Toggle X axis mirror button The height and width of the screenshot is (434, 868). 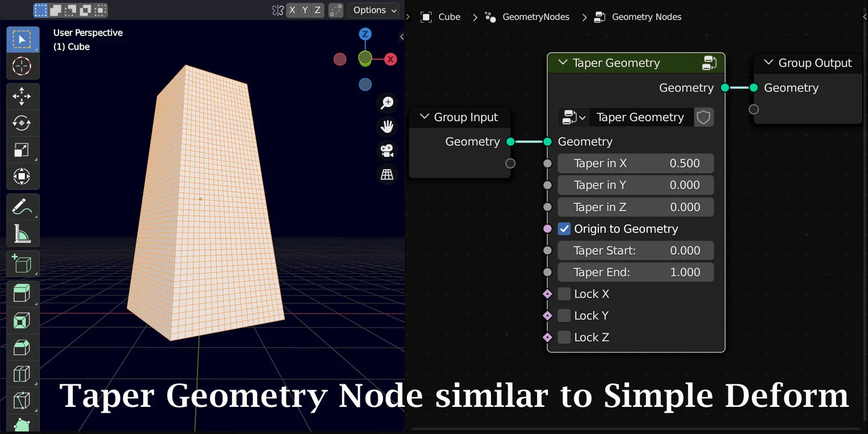(x=292, y=10)
